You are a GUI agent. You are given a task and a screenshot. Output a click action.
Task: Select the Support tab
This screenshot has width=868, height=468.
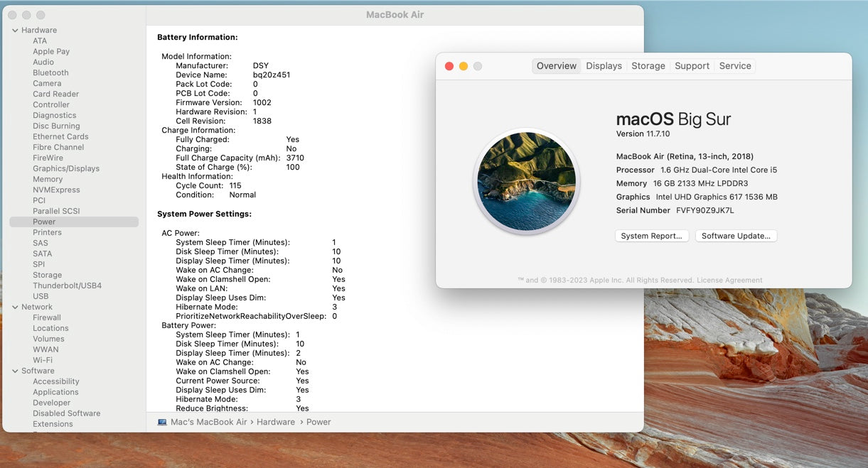tap(692, 66)
